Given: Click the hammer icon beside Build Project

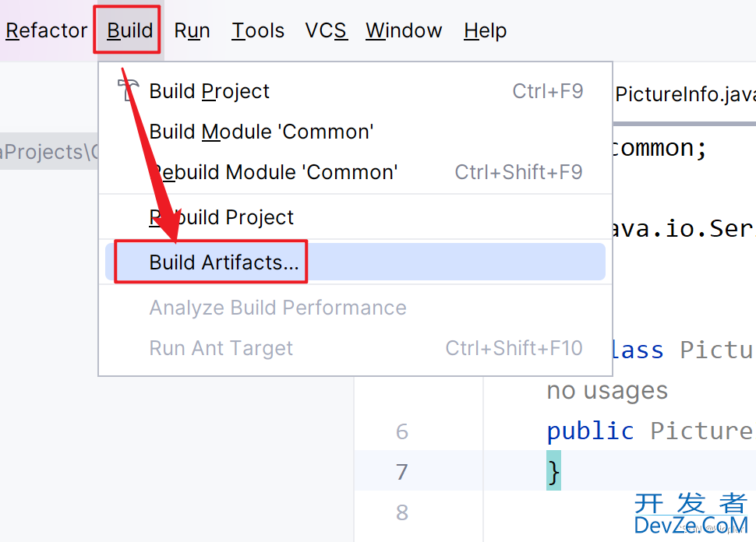Looking at the screenshot, I should (x=129, y=90).
